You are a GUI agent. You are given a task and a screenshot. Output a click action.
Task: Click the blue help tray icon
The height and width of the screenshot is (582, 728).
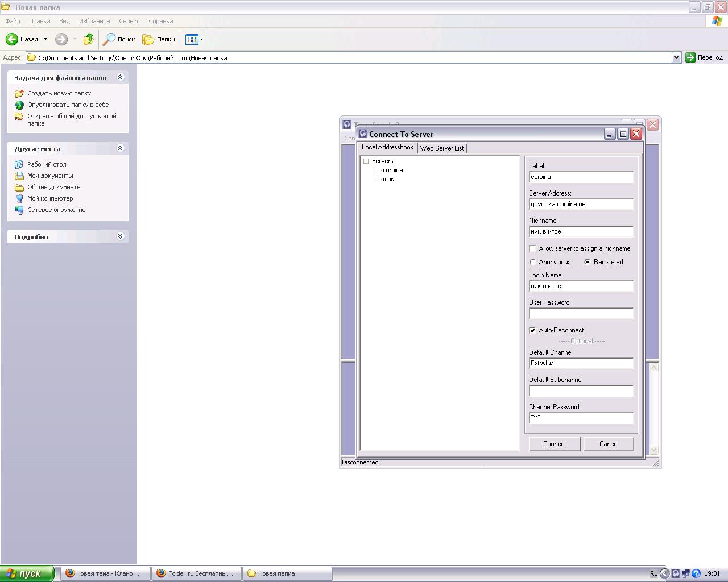coord(696,573)
